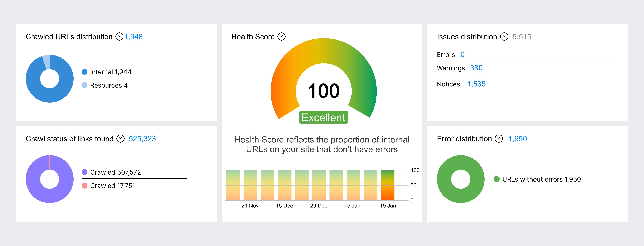644x246 pixels.
Task: Open the Crawled URLs distribution help icon
Action: coord(119,37)
